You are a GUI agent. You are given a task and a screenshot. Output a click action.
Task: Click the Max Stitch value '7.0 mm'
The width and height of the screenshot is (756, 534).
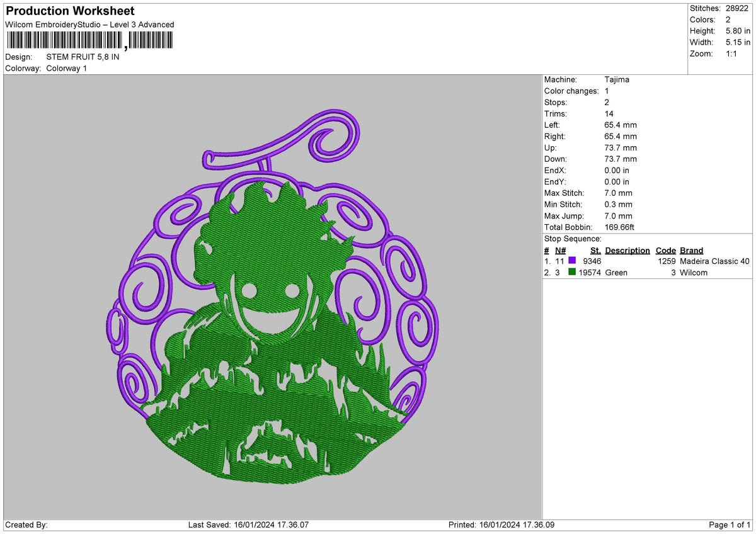click(618, 193)
